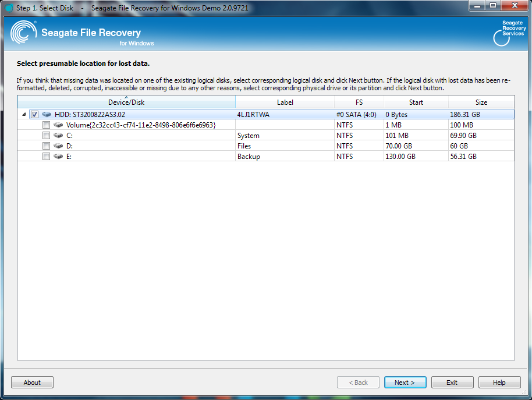This screenshot has height=400, width=532.
Task: Tick the checkbox for drive C:
Action: (46, 136)
